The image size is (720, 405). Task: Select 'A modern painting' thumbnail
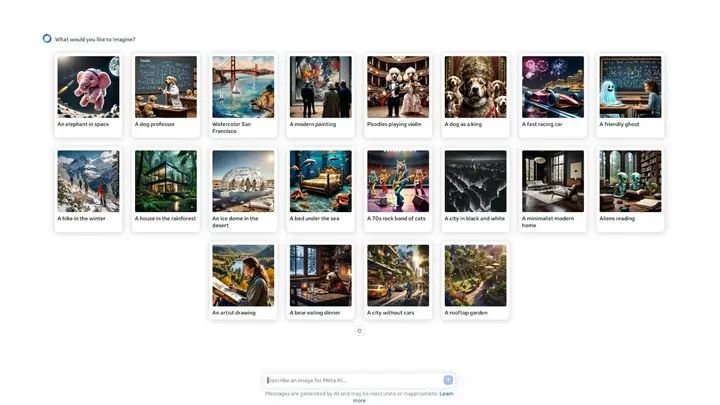coord(321,93)
